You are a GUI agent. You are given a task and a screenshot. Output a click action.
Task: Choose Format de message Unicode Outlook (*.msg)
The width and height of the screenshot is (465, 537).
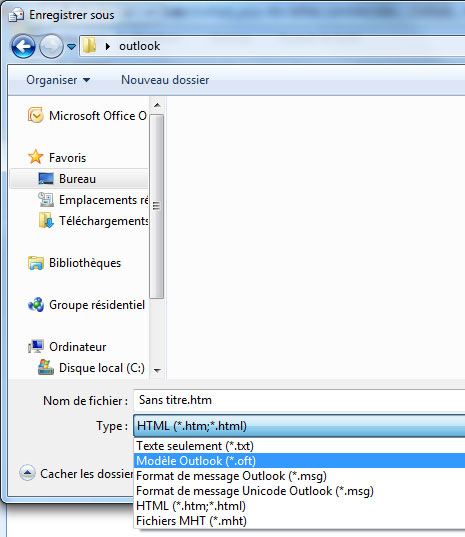tap(299, 491)
